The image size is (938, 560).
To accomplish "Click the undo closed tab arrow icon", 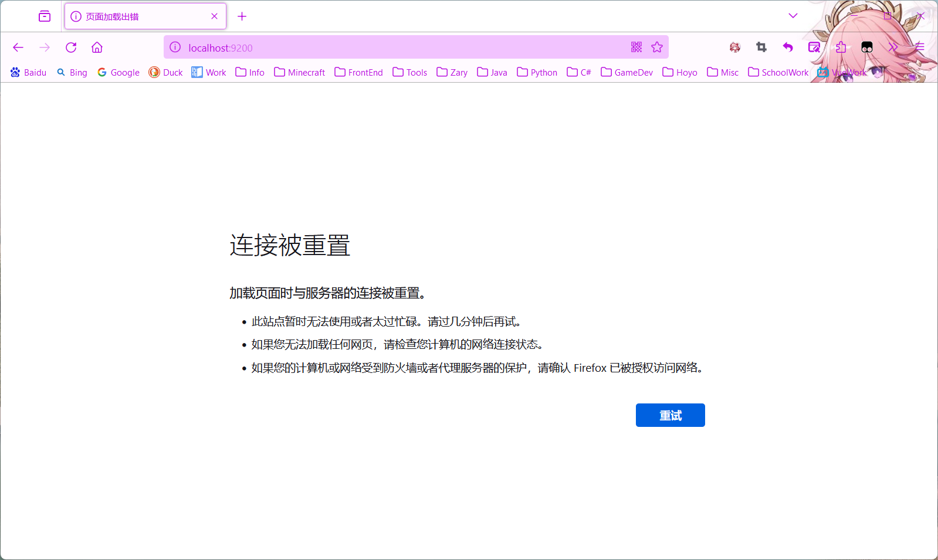I will pyautogui.click(x=788, y=47).
